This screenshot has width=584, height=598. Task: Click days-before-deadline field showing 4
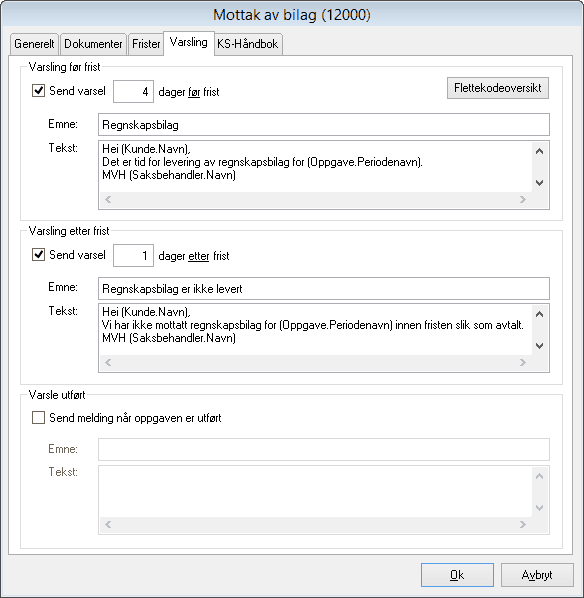coord(134,92)
